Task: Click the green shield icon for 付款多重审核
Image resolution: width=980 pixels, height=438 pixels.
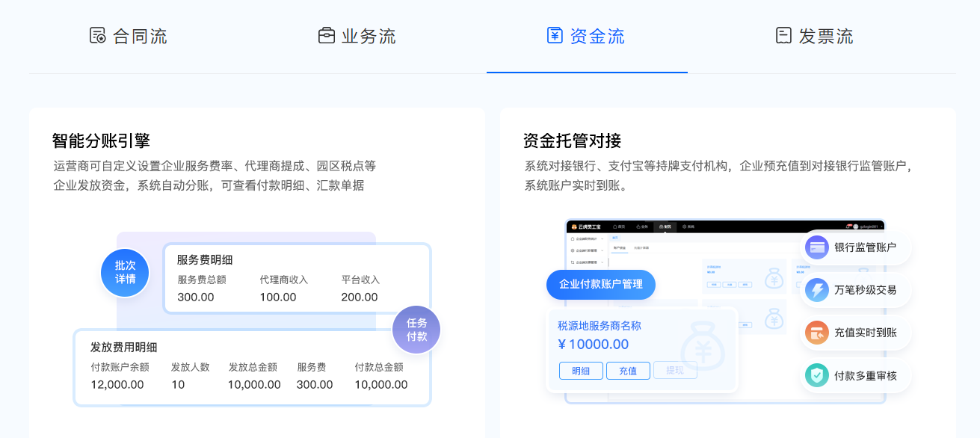Action: [x=817, y=375]
